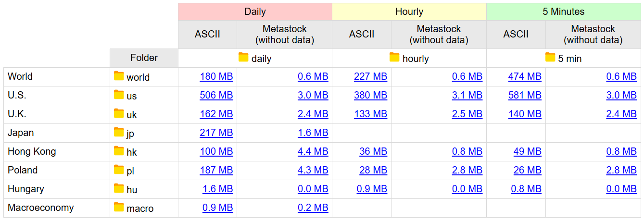Click Hungary daily ASCII 1.6 MB link

[218, 189]
